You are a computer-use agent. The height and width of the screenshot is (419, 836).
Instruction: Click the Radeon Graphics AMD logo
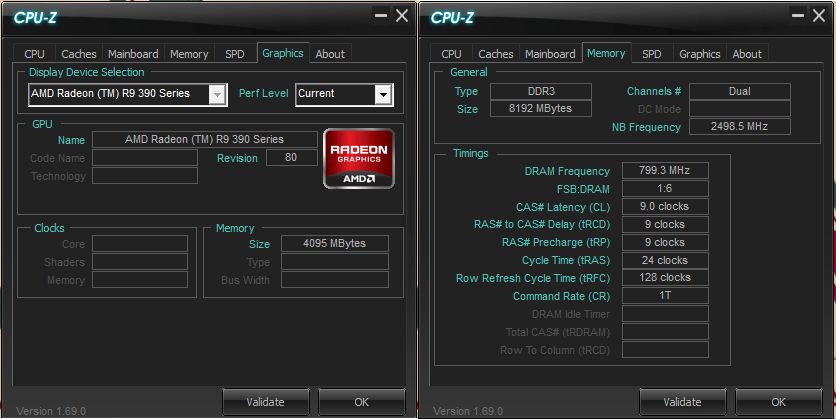(359, 158)
